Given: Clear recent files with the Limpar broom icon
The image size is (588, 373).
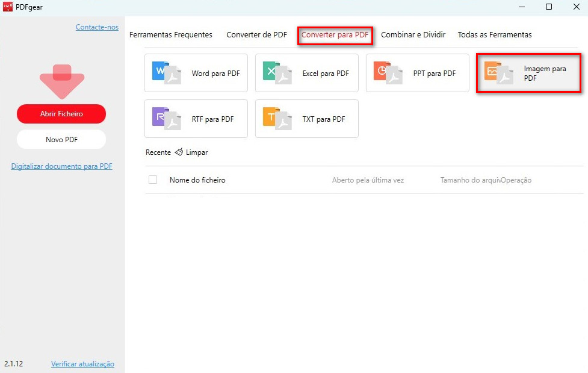Looking at the screenshot, I should [179, 152].
